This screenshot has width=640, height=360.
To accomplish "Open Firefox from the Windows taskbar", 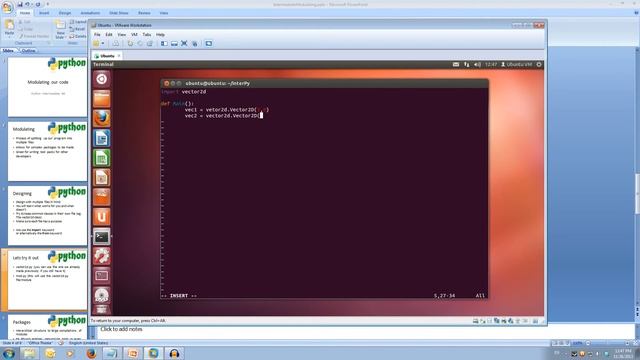I will click(91, 353).
